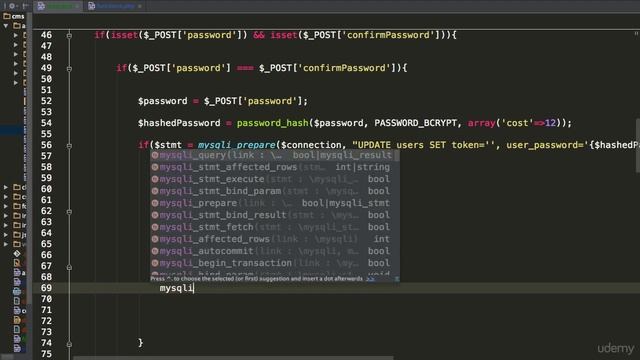The width and height of the screenshot is (640, 360).
Task: Select the diamond-shaped file icon in tree
Action: (x=17, y=254)
